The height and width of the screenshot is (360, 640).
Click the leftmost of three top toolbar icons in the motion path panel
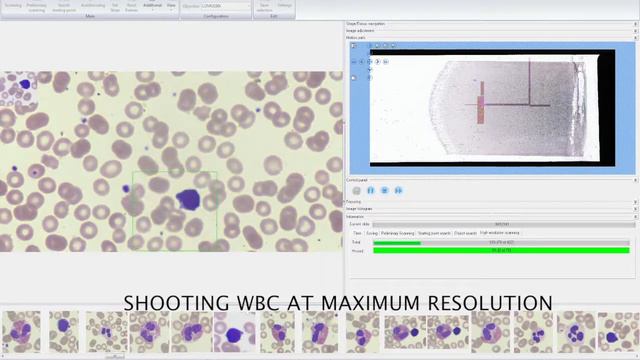[x=377, y=45]
